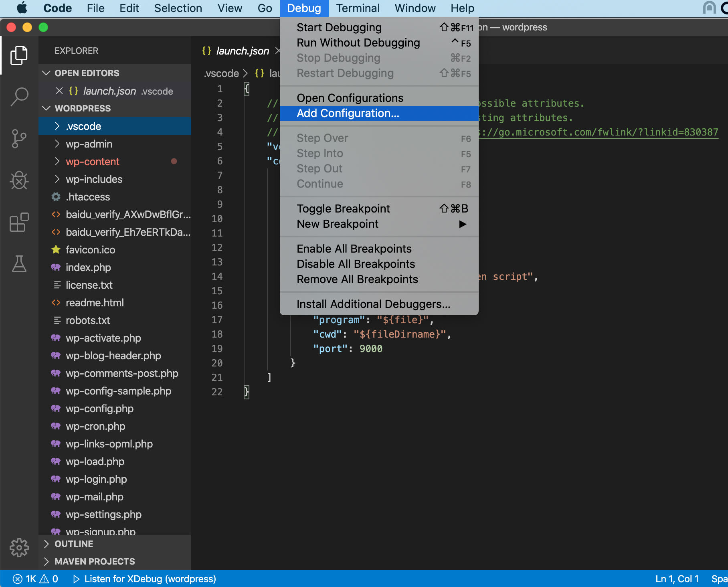
Task: Click the errors count icon in status bar
Action: tap(17, 579)
